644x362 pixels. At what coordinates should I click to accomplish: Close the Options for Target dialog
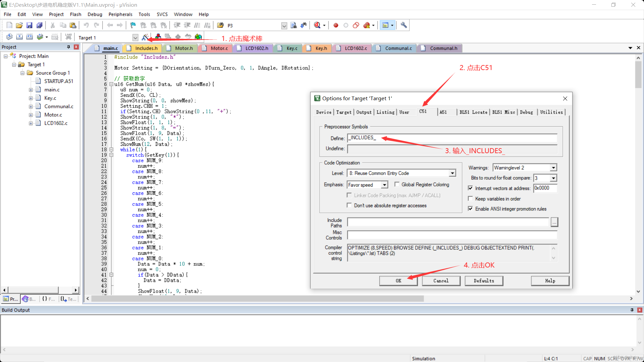tap(565, 99)
